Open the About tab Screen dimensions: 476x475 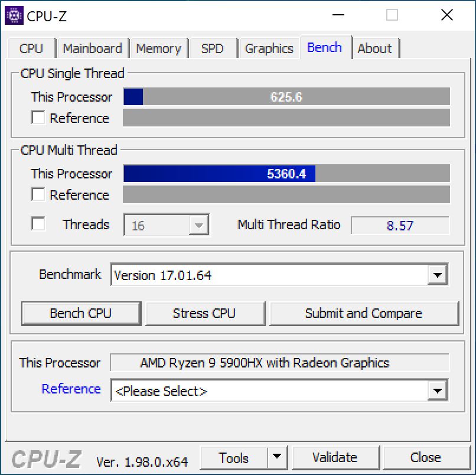(x=375, y=48)
